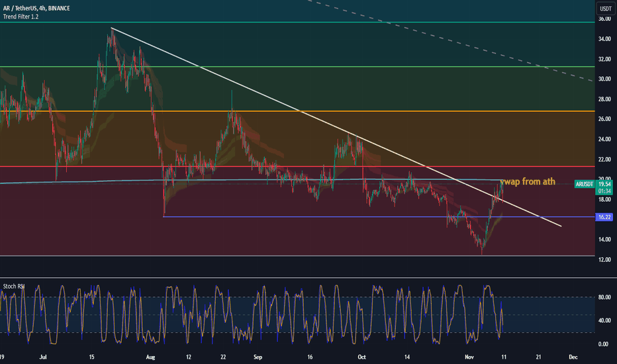Select the red horizontal level line
The image size is (617, 364).
pos(297,167)
